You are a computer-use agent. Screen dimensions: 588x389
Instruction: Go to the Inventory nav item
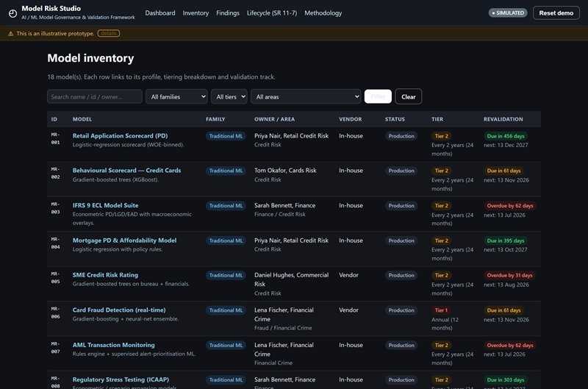tap(196, 13)
